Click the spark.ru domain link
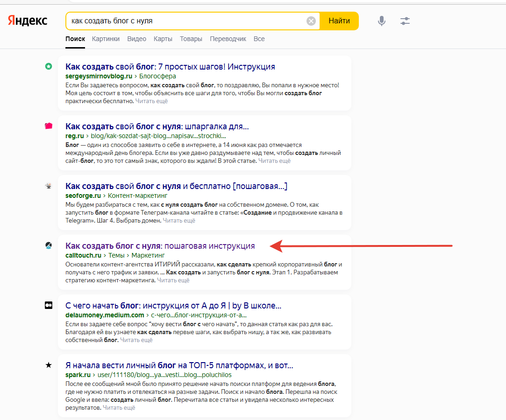 tap(78, 375)
